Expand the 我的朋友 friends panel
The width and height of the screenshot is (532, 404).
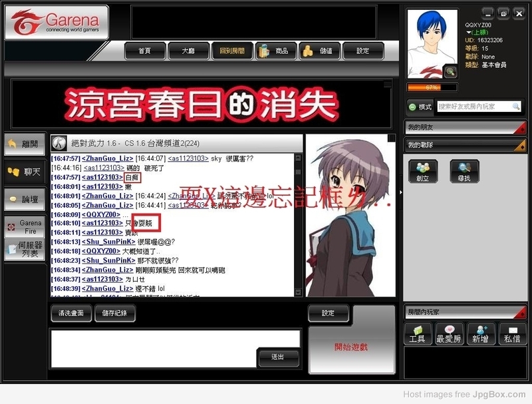coord(465,126)
